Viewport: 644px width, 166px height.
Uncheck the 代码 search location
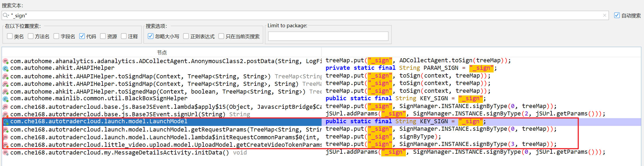[x=82, y=36]
